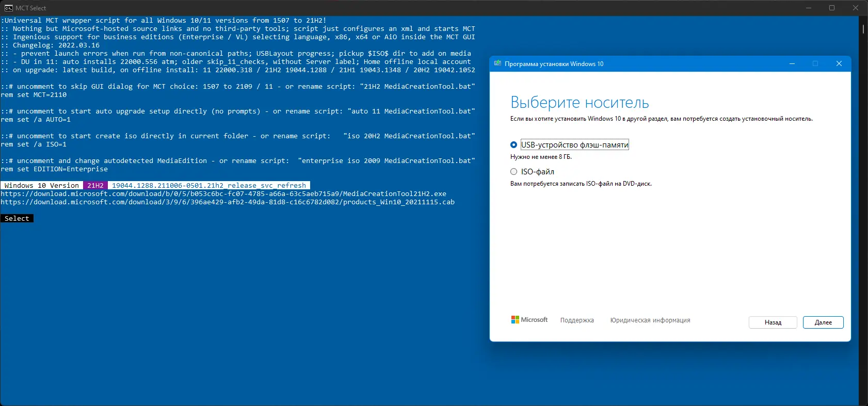
Task: Click the 'rem set EDITION=Enterprise' line
Action: pos(54,169)
